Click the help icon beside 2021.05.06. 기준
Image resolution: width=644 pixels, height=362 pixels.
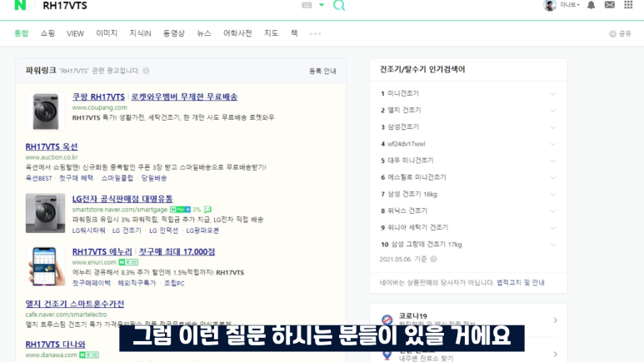pyautogui.click(x=433, y=259)
